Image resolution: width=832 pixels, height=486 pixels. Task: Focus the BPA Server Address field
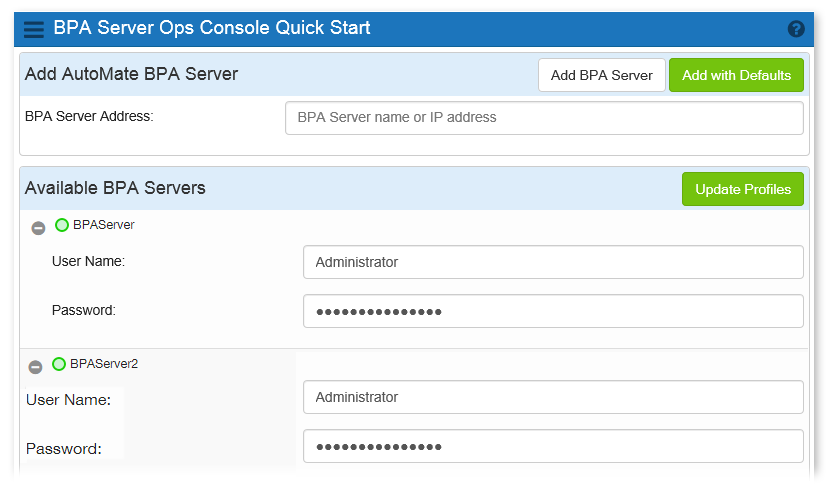tap(544, 118)
